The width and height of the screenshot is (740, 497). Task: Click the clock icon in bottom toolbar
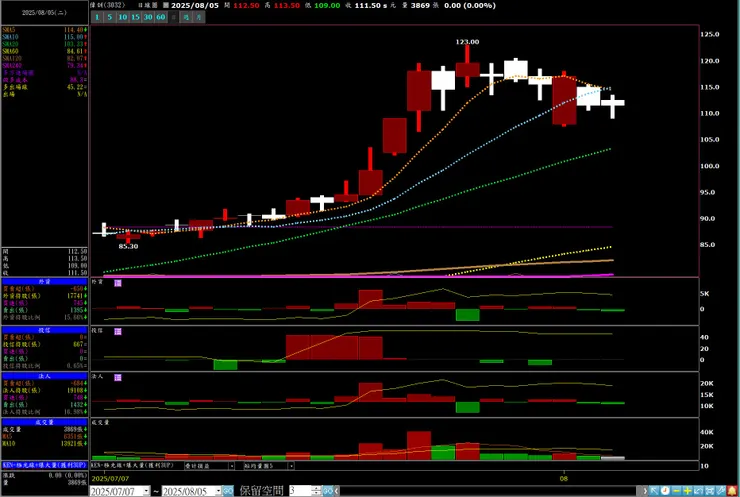[665, 491]
